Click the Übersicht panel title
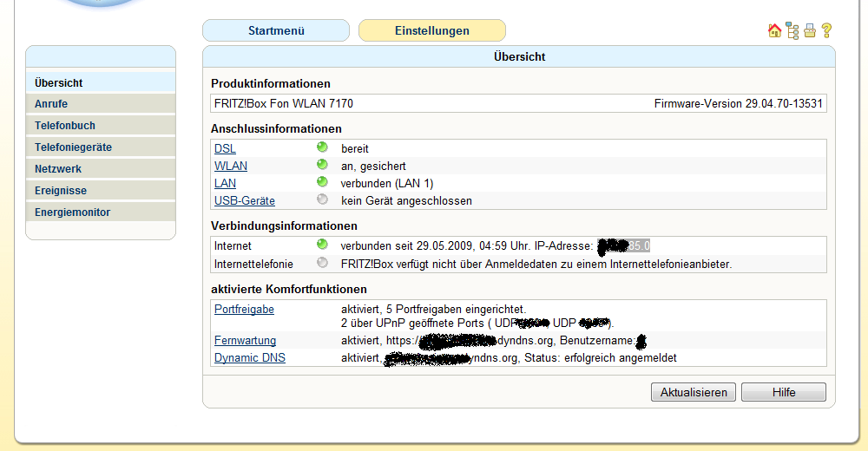This screenshot has width=868, height=451. (519, 56)
